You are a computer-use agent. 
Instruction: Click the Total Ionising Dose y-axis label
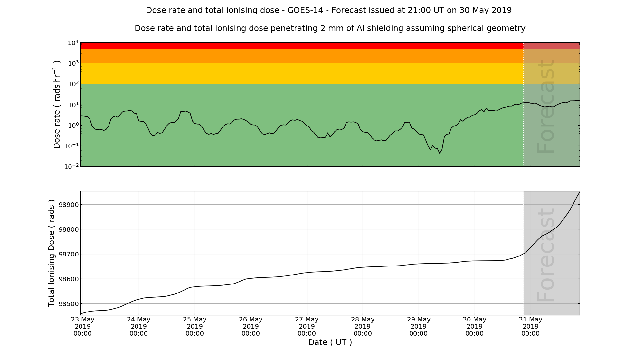pyautogui.click(x=52, y=253)
